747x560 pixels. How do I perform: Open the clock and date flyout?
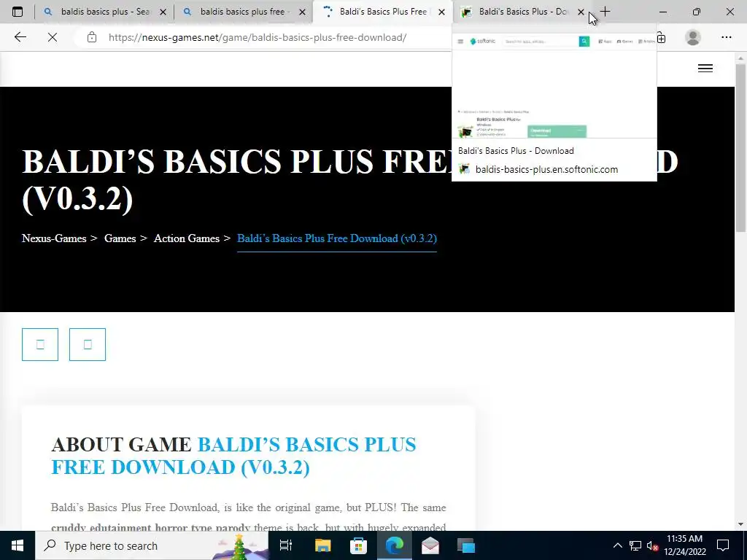[684, 545]
